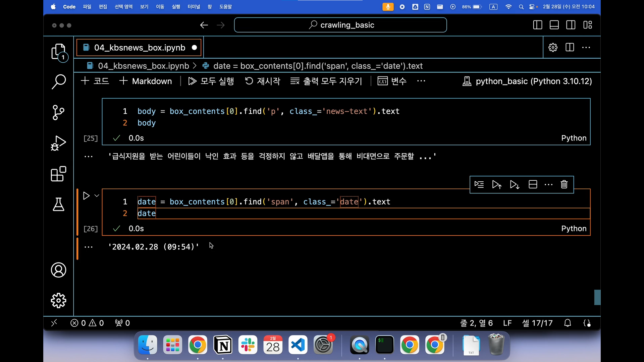The height and width of the screenshot is (362, 644).
Task: Open the Testing flask icon
Action: (58, 204)
